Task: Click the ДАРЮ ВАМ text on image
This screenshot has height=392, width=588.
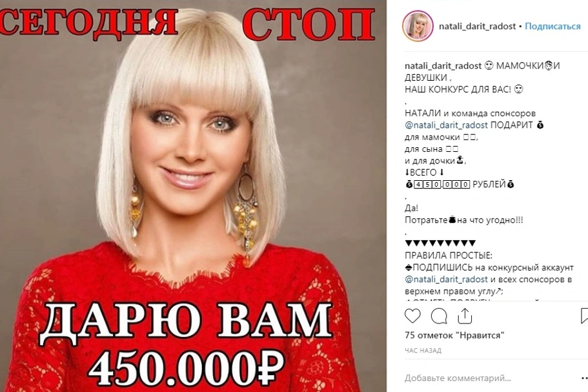Action: click(186, 321)
